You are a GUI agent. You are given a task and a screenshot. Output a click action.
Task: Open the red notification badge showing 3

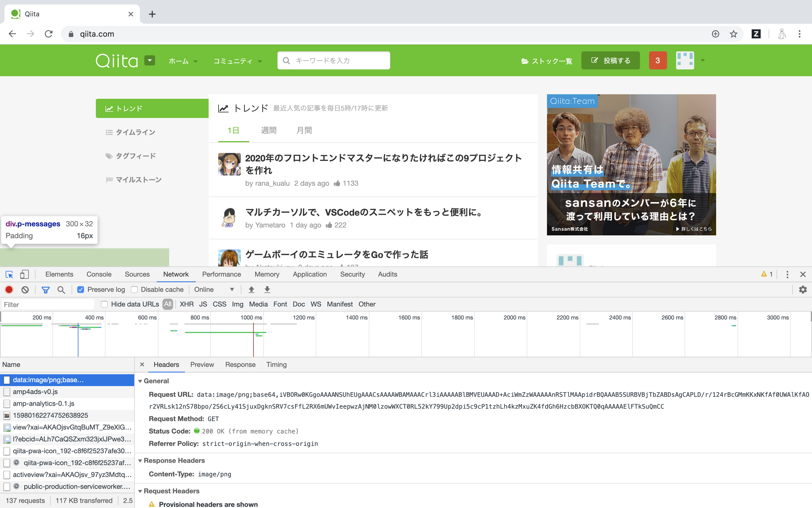coord(658,60)
